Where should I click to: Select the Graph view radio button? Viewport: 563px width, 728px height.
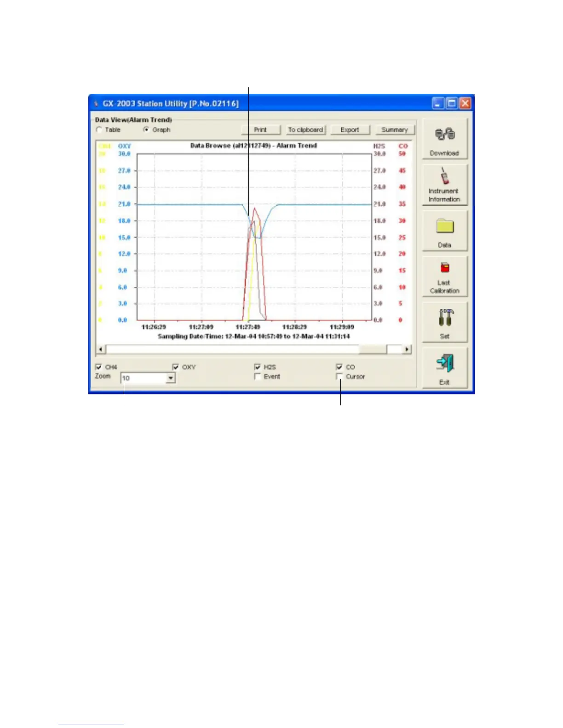146,130
